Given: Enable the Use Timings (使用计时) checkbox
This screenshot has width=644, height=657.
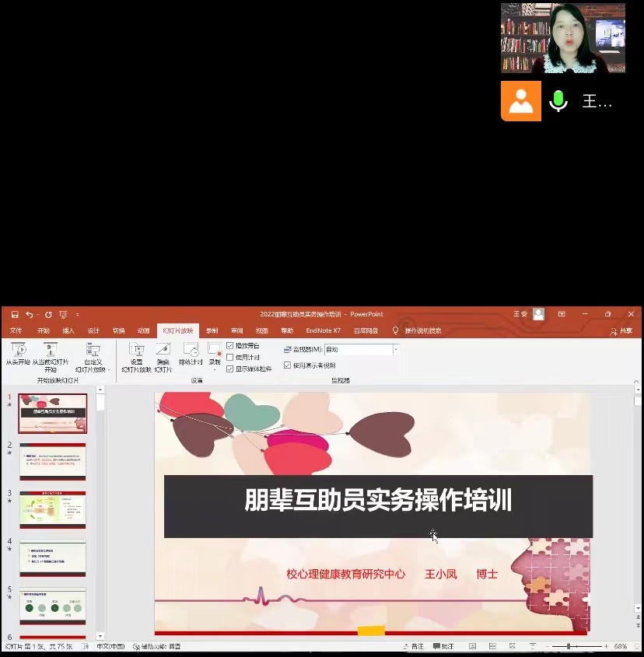Looking at the screenshot, I should (230, 357).
